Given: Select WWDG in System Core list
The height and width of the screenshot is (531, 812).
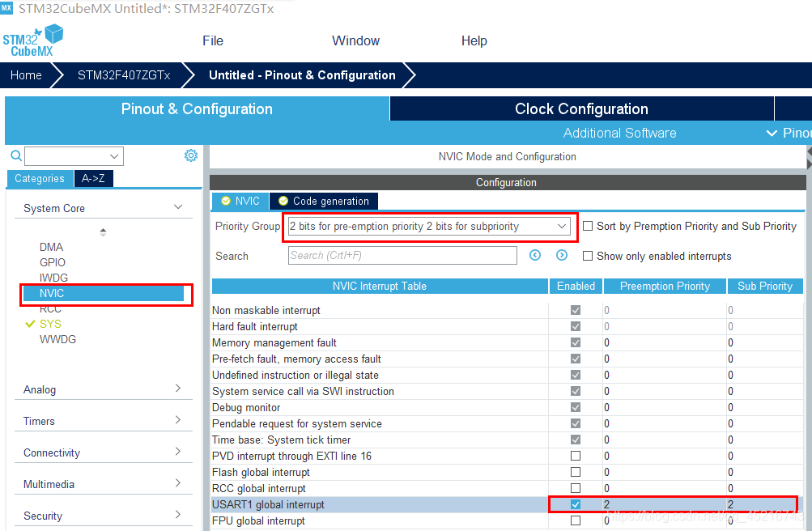Looking at the screenshot, I should 57,339.
